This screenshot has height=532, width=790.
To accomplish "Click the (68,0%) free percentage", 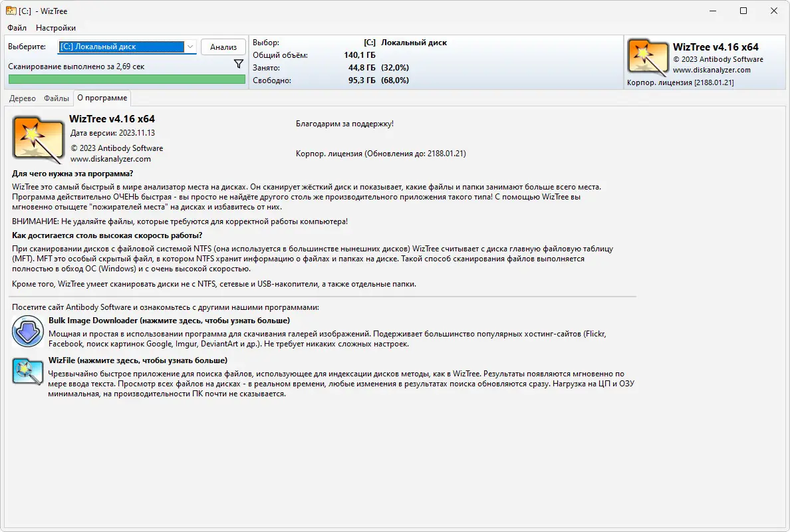I will 395,80.
